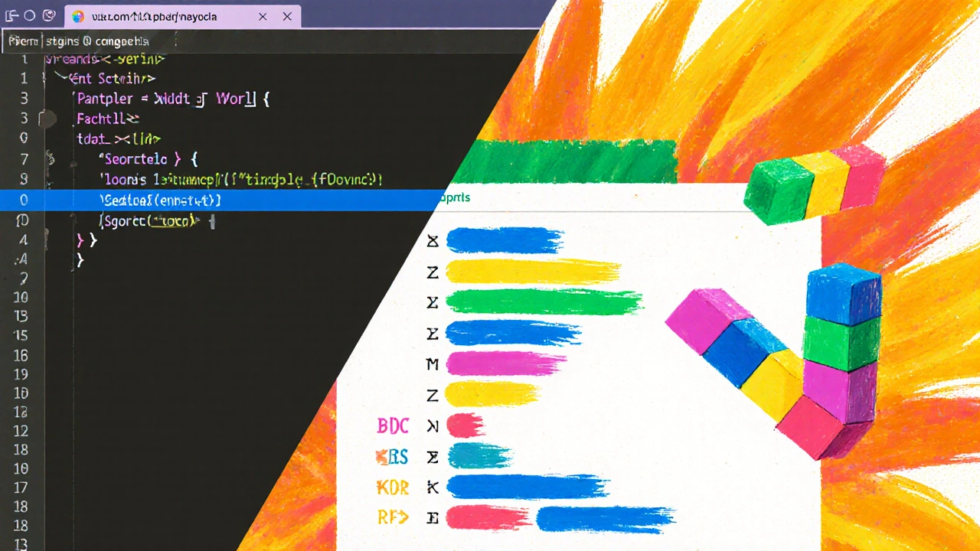Click the circle icon in the title bar

[30, 15]
